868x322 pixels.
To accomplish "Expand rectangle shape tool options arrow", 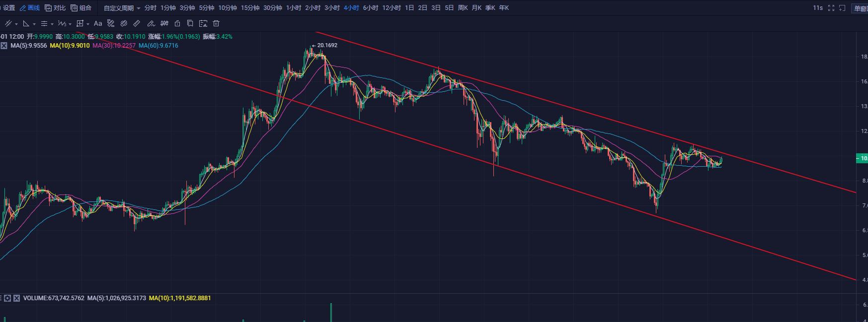I will coord(88,24).
